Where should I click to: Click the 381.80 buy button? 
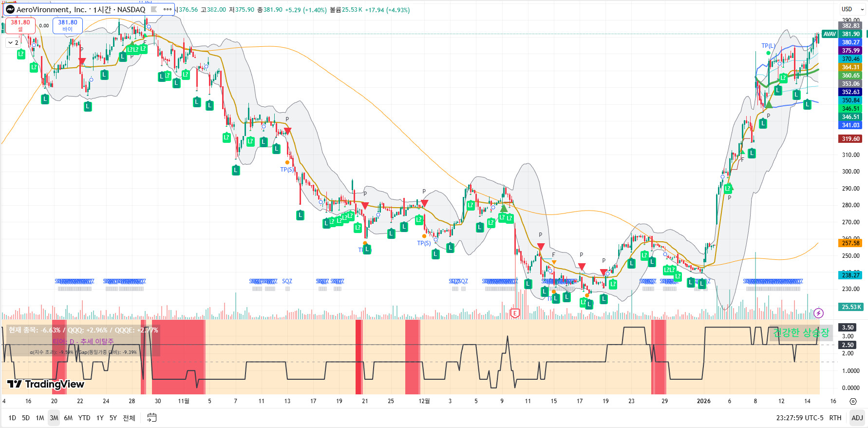coord(68,25)
